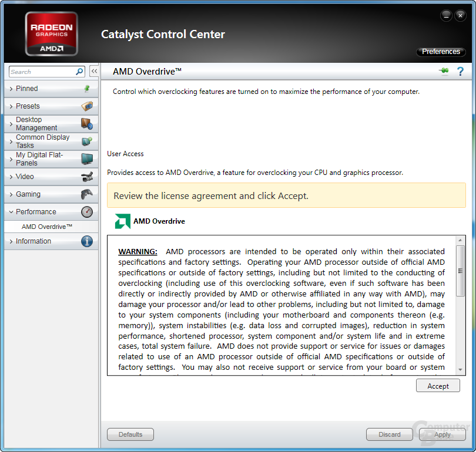This screenshot has height=452, width=476.
Task: Click the Apply button
Action: click(443, 434)
